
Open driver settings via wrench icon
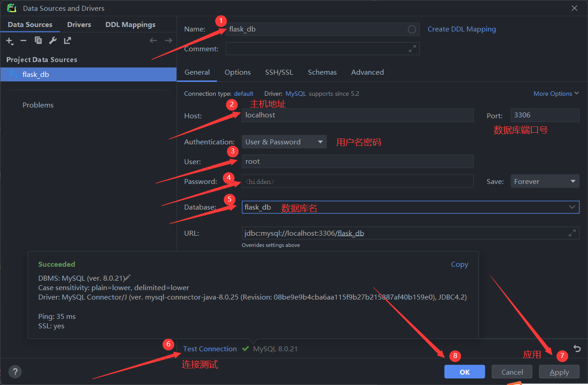click(53, 40)
